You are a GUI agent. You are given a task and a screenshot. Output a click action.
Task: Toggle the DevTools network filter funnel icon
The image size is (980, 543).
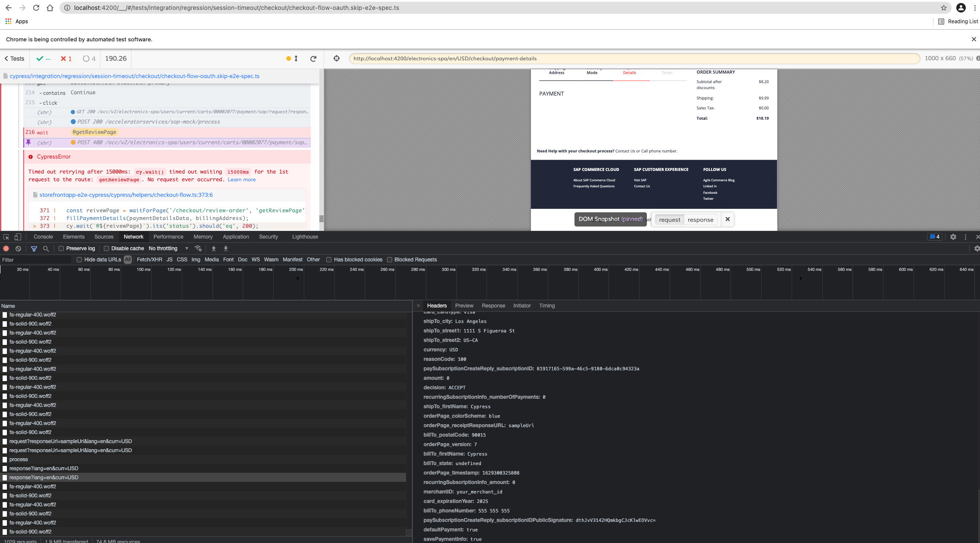click(34, 248)
